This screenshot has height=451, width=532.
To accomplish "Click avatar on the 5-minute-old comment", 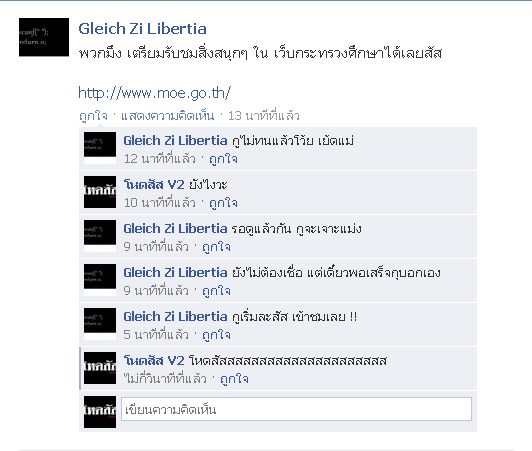I will [100, 324].
